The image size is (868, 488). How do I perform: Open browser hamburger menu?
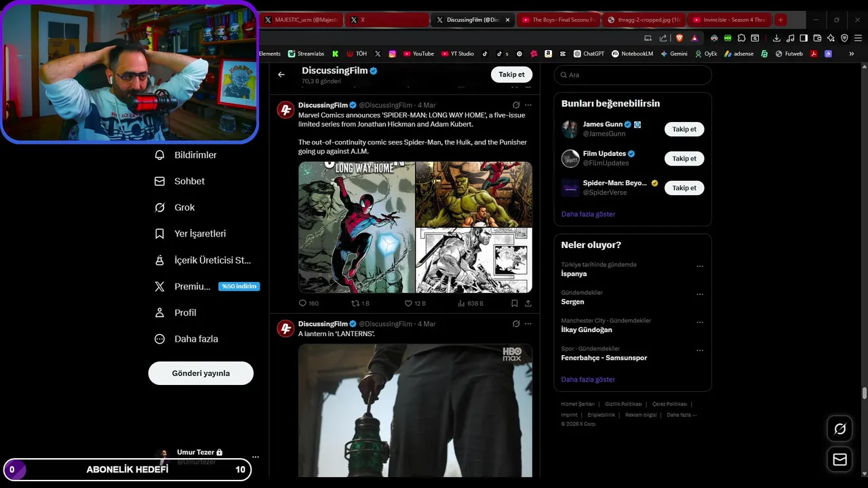click(x=857, y=38)
